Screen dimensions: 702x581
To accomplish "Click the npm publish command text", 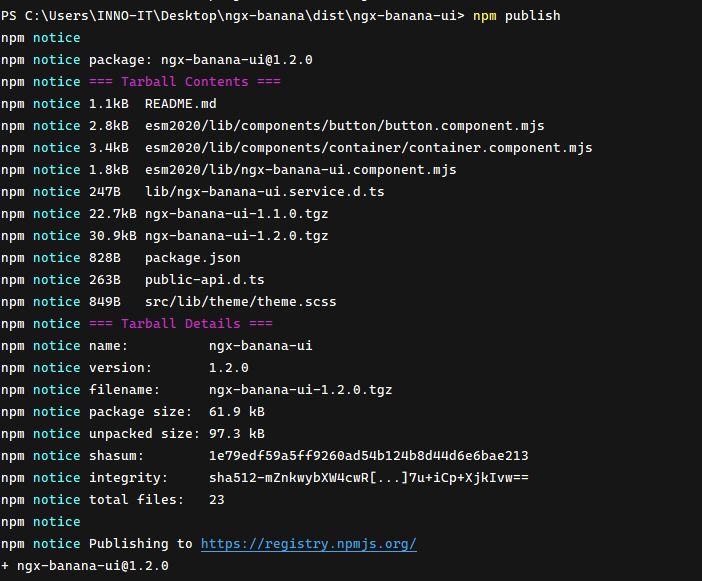I will click(x=517, y=16).
